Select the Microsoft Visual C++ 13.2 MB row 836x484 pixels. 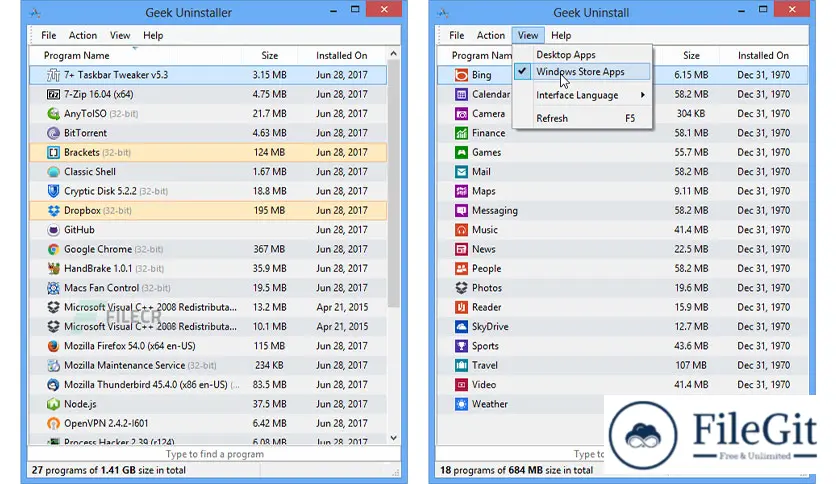[x=208, y=307]
